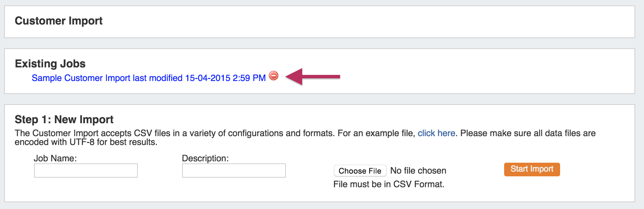
Task: Open the example file "click here" link
Action: (x=436, y=133)
